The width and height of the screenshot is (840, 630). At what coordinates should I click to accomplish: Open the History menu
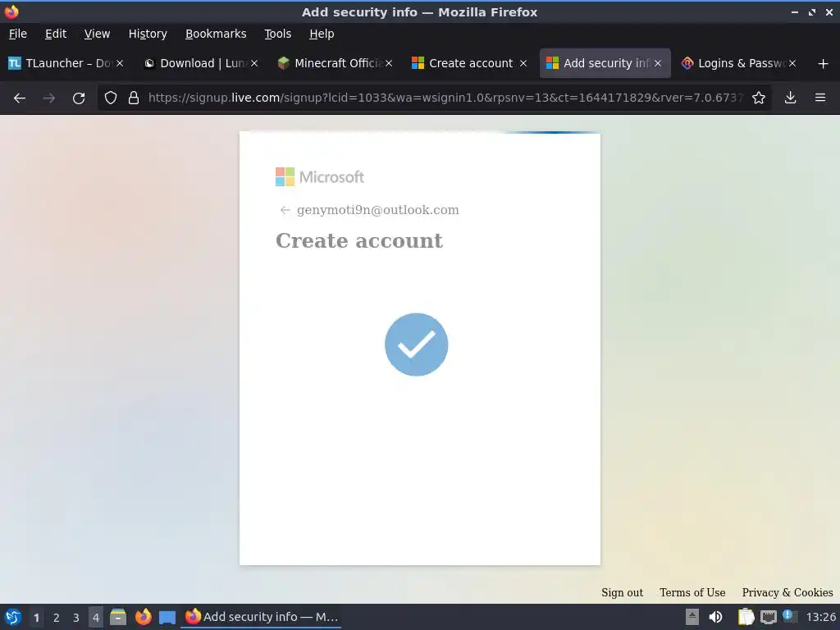click(x=148, y=34)
